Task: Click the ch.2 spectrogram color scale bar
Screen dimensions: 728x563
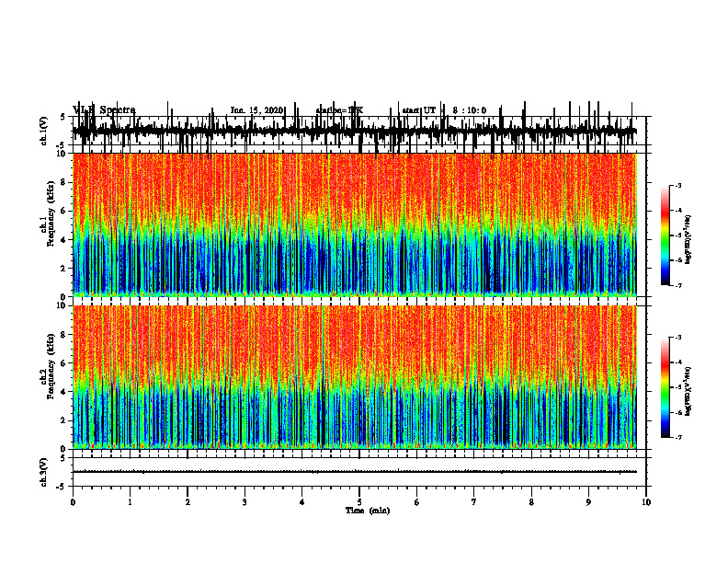Action: [x=665, y=387]
